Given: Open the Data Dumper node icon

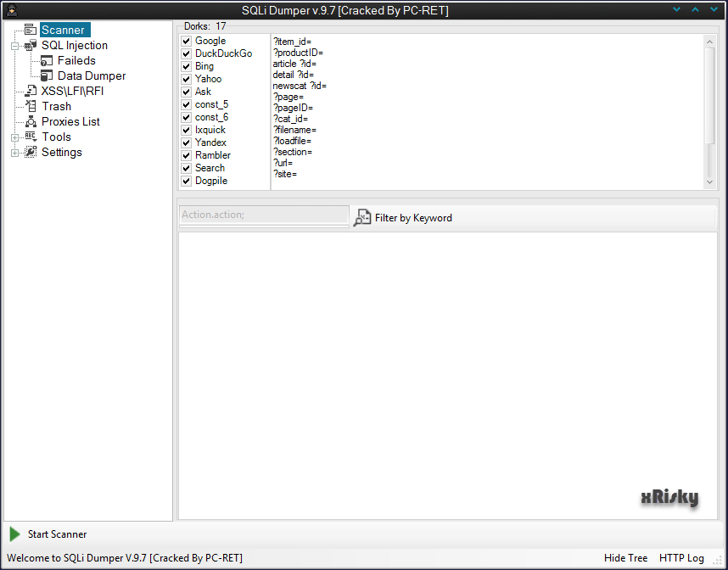Looking at the screenshot, I should click(47, 75).
